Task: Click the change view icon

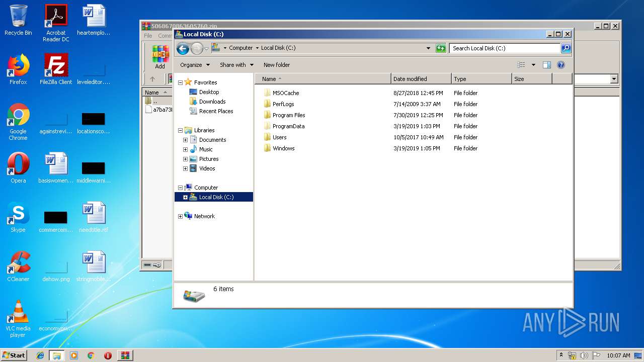Action: point(521,65)
